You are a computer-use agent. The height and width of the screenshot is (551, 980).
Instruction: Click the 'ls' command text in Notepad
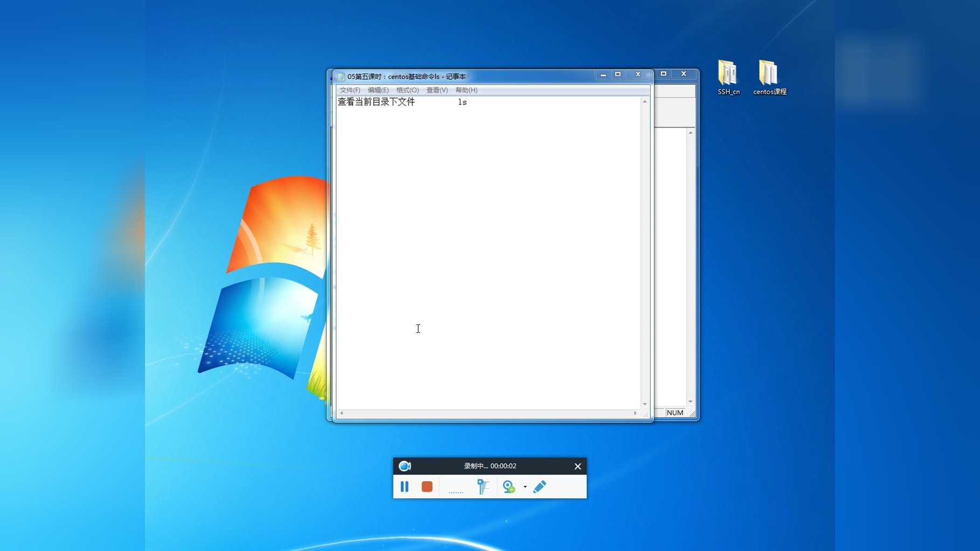463,102
